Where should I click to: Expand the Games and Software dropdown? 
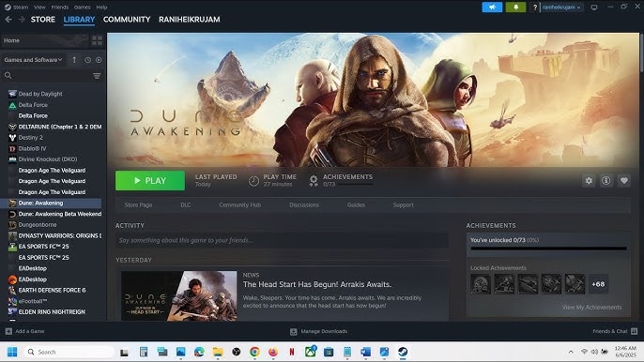pyautogui.click(x=33, y=60)
